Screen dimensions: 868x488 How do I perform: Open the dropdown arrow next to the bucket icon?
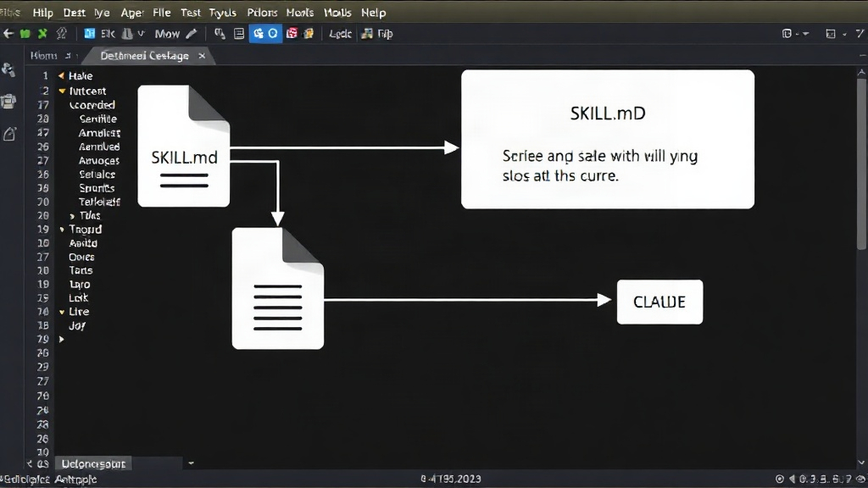(142, 34)
